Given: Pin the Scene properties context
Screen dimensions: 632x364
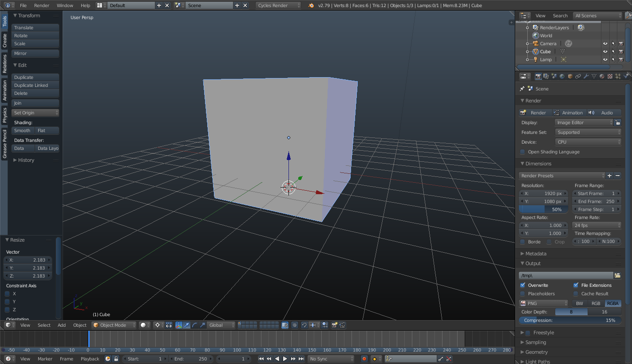Looking at the screenshot, I should [522, 89].
